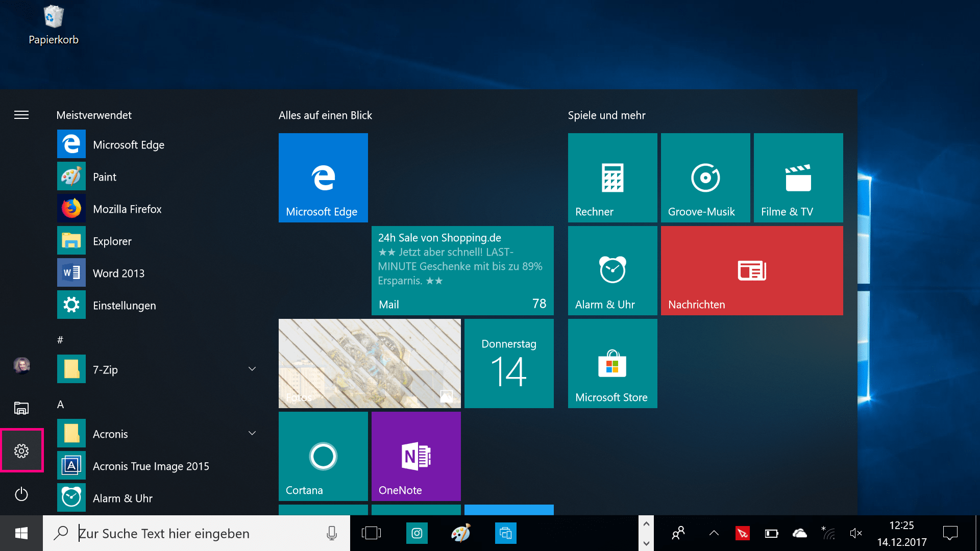
Task: Click the Power button icon
Action: (x=21, y=494)
